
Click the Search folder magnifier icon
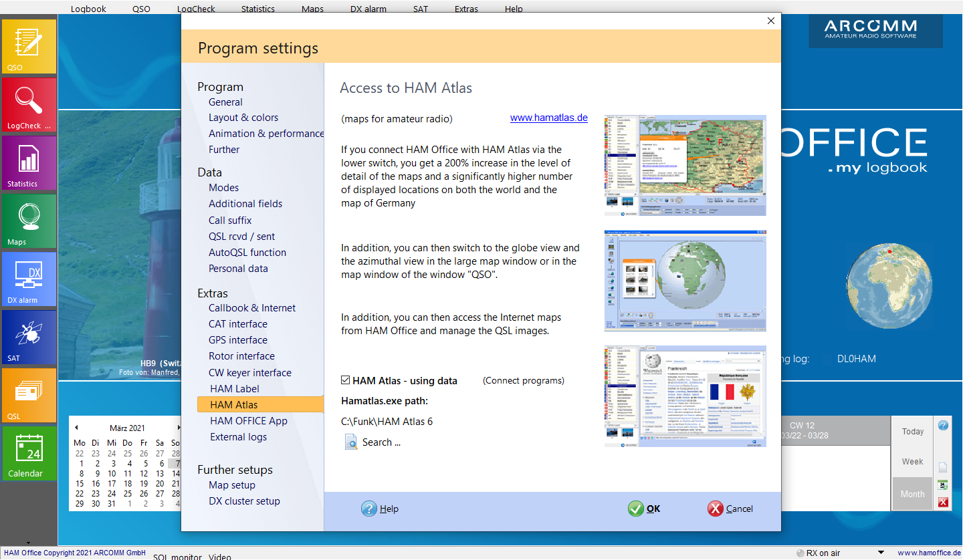click(x=351, y=442)
